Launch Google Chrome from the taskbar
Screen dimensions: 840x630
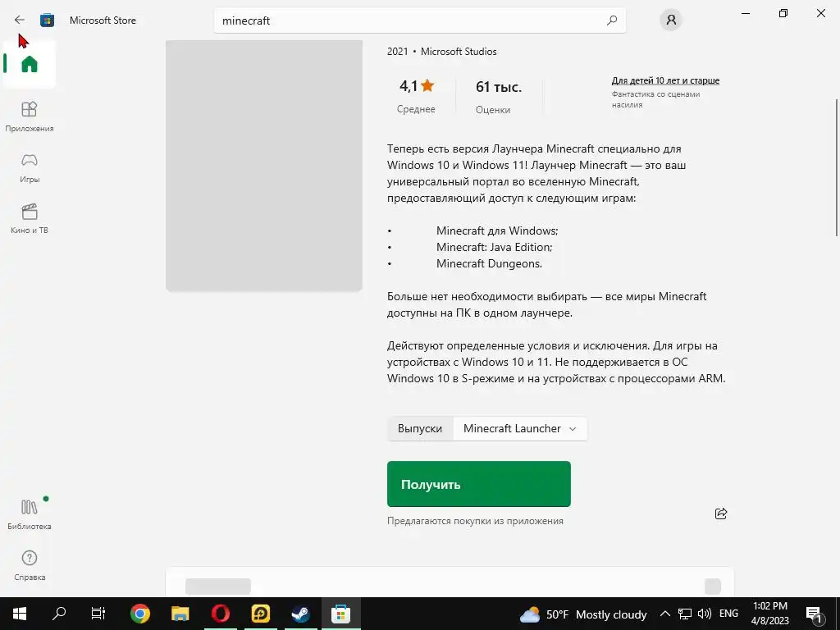pyautogui.click(x=139, y=614)
